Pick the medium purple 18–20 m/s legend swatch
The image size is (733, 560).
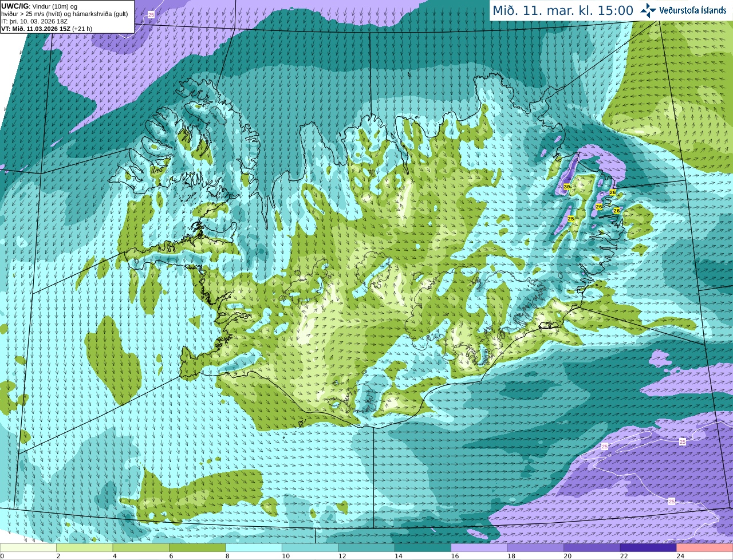(536, 548)
